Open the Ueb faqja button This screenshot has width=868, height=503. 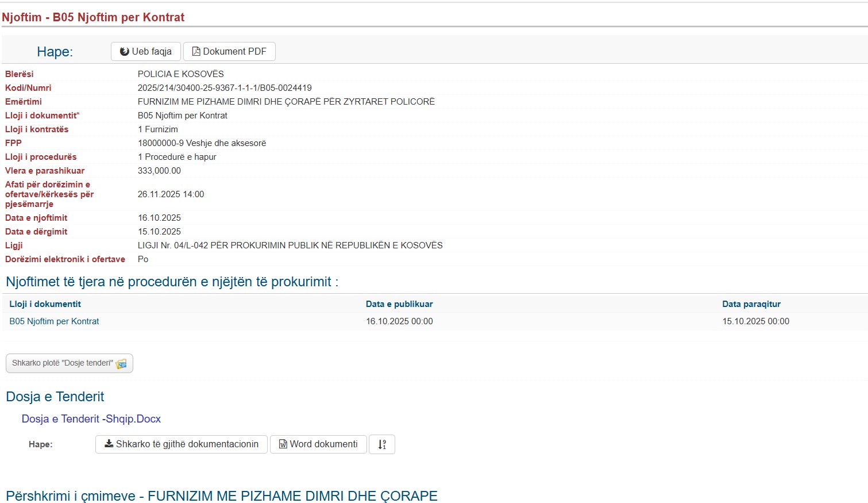coord(146,52)
